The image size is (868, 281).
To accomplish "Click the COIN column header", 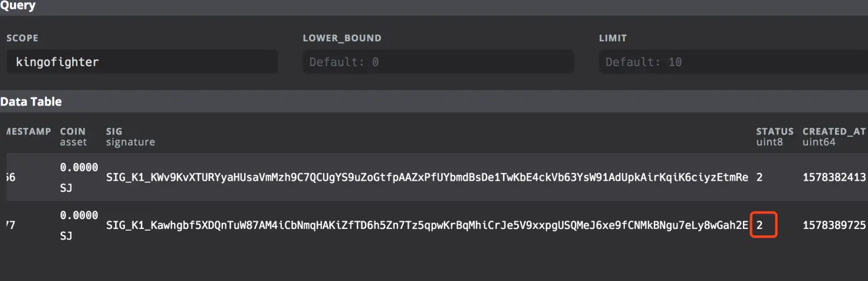I will 73,132.
